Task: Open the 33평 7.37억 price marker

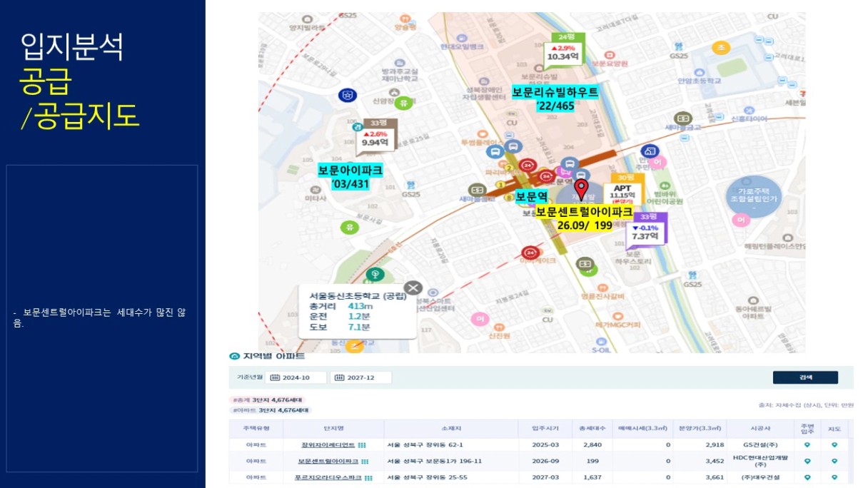Action: click(x=645, y=230)
